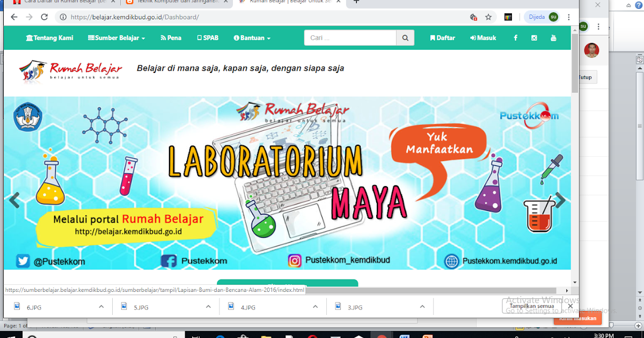Open the Bantuan dropdown menu
This screenshot has width=644, height=338.
(252, 38)
